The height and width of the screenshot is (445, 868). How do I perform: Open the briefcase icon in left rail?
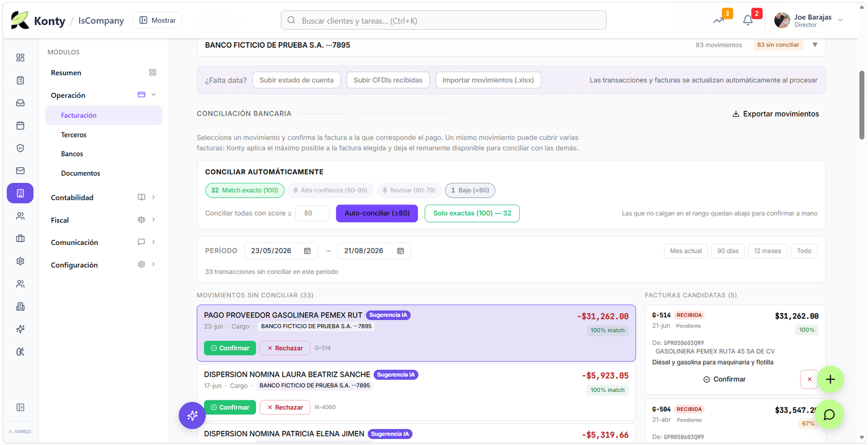click(x=20, y=238)
